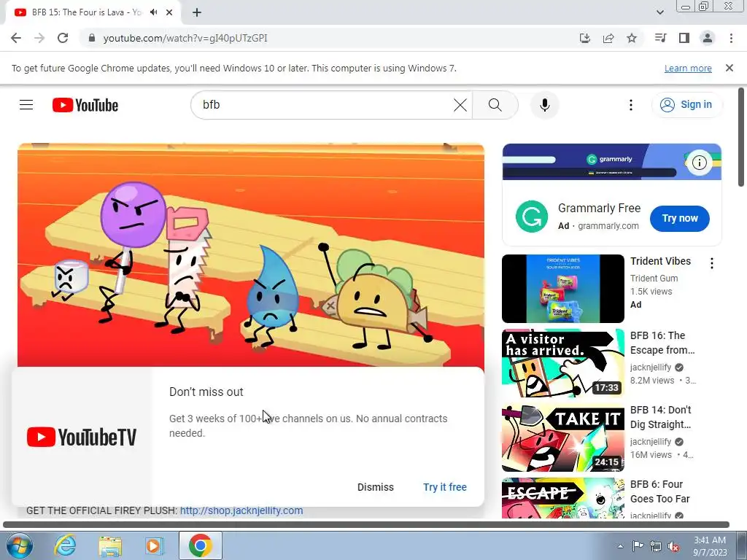Click the YouTubeTV logo in promo
The width and height of the screenshot is (747, 560).
point(82,437)
